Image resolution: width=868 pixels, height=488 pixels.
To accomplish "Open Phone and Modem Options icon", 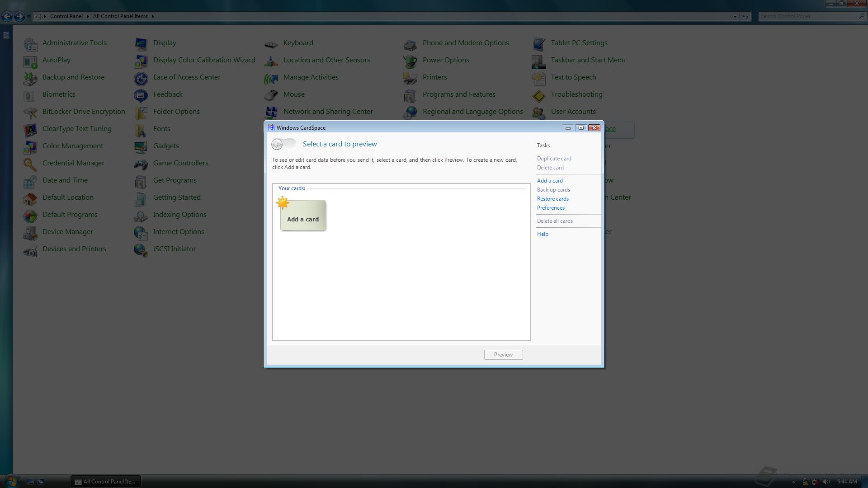I will pos(410,44).
